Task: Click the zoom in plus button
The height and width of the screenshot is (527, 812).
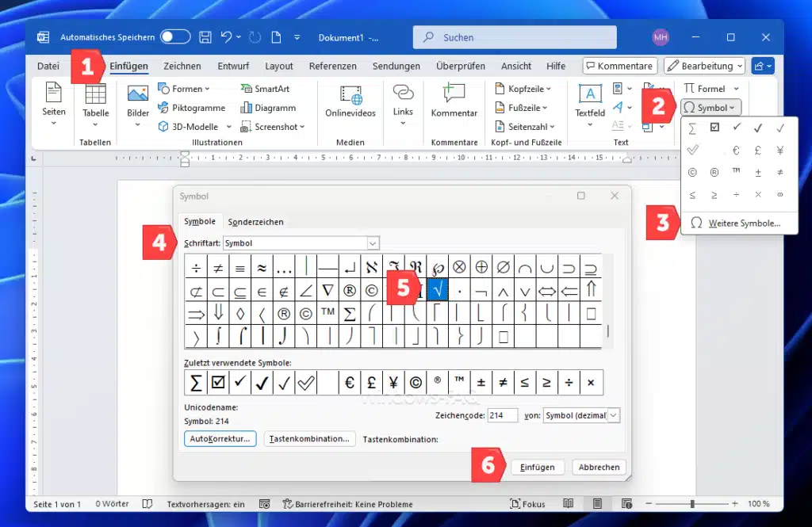Action: pos(734,504)
